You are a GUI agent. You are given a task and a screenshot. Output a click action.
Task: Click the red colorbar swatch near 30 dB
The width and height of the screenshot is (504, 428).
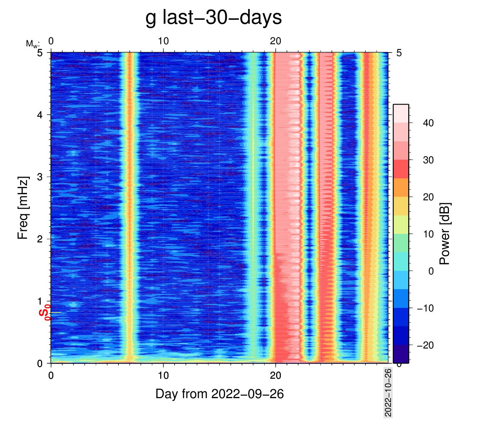(401, 169)
